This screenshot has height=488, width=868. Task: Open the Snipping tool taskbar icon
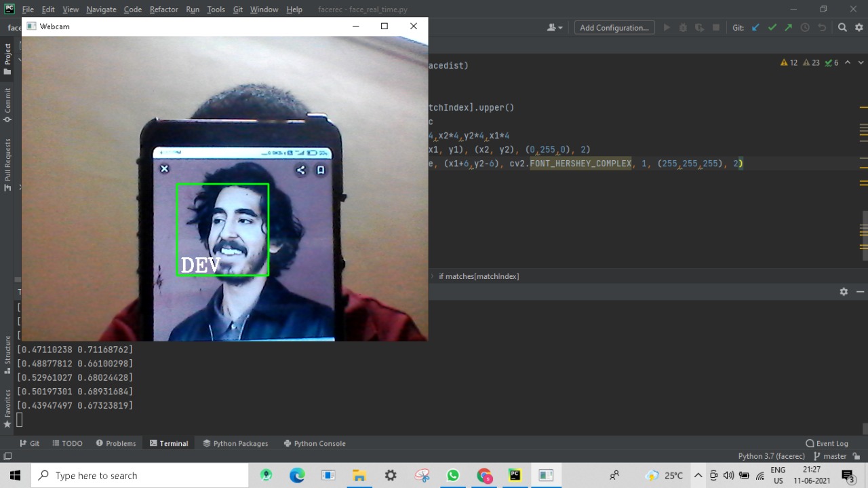[x=422, y=475]
